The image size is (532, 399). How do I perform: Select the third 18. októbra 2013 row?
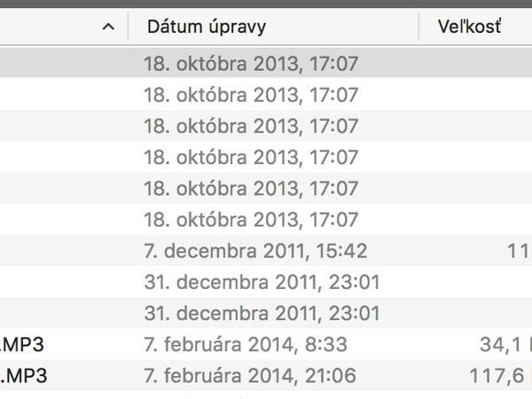tap(251, 126)
